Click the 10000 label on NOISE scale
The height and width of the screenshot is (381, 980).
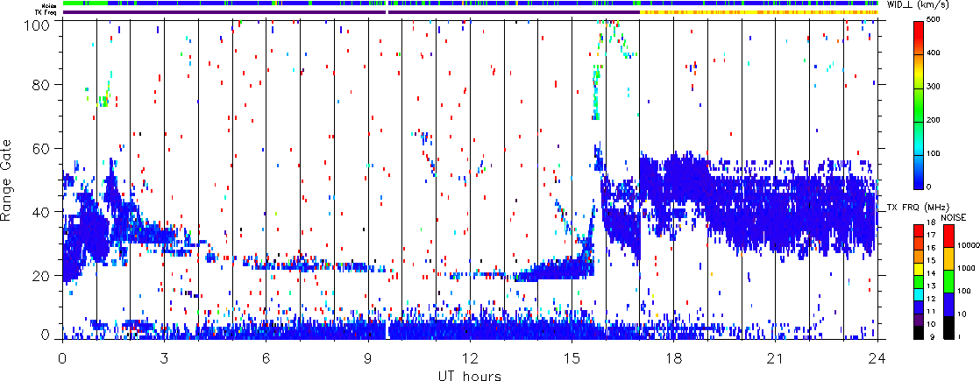pyautogui.click(x=969, y=245)
